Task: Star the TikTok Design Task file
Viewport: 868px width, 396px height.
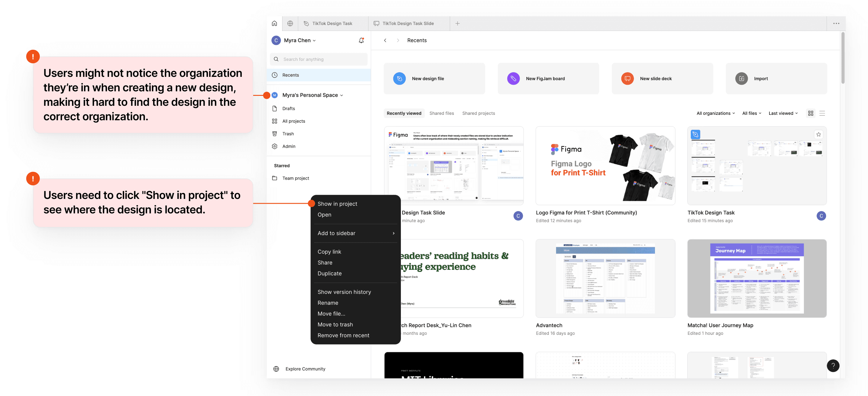Action: pos(818,134)
